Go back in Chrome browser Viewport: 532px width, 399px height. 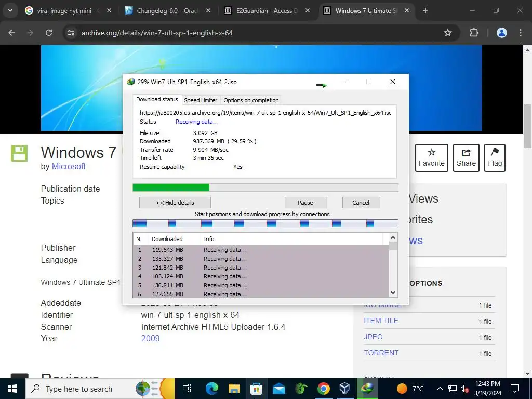click(11, 33)
